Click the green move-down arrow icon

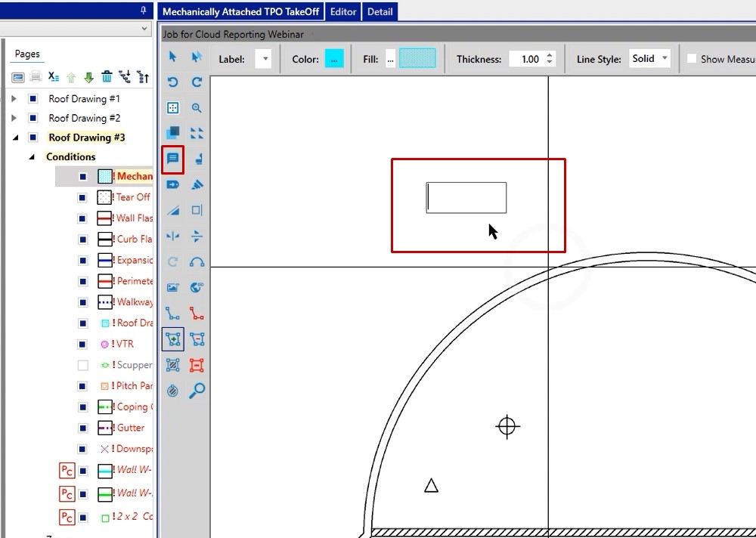(88, 77)
